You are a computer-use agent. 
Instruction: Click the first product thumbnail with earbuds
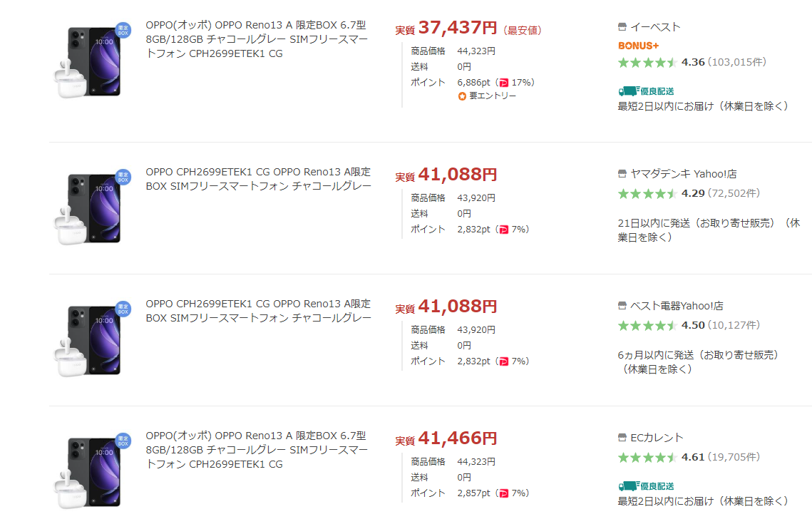coord(92,61)
